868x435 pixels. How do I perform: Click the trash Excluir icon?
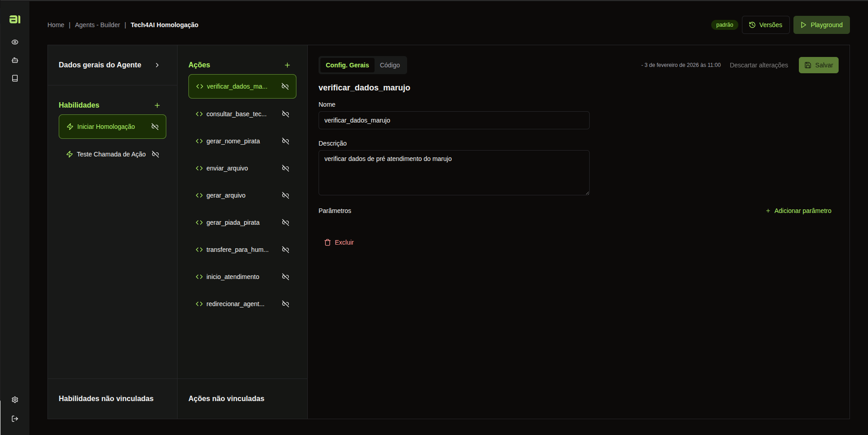pos(328,242)
